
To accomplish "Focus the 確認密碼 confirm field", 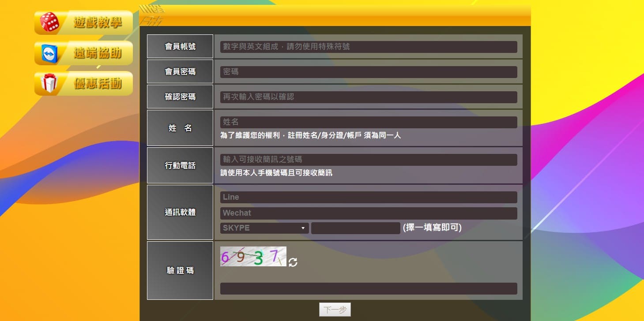I will (x=369, y=97).
